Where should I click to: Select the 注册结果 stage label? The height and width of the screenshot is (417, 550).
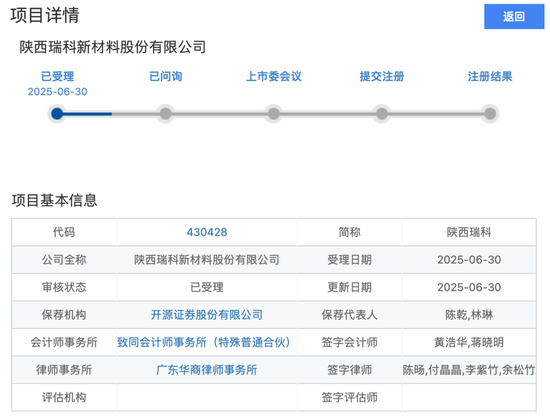490,76
